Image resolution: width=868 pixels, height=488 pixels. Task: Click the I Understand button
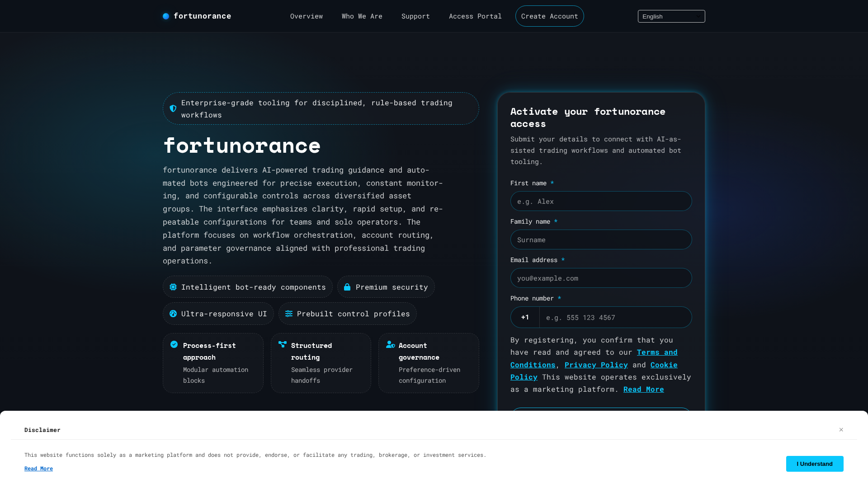click(x=815, y=464)
